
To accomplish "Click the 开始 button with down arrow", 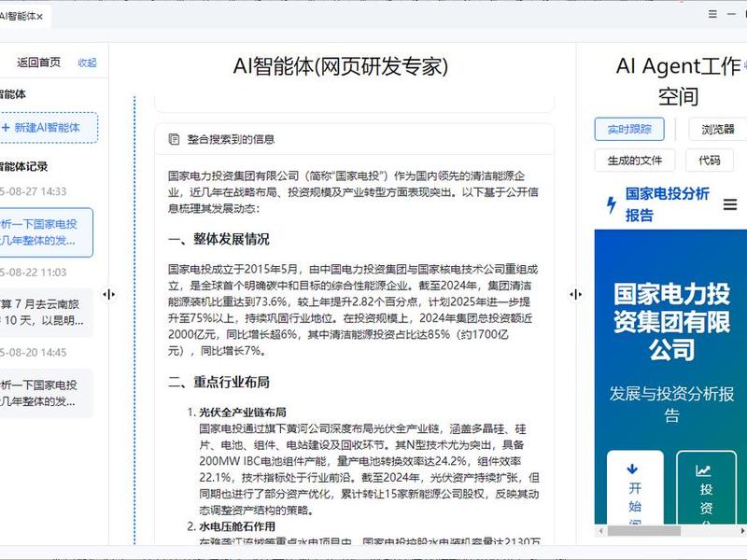I will pyautogui.click(x=635, y=488).
